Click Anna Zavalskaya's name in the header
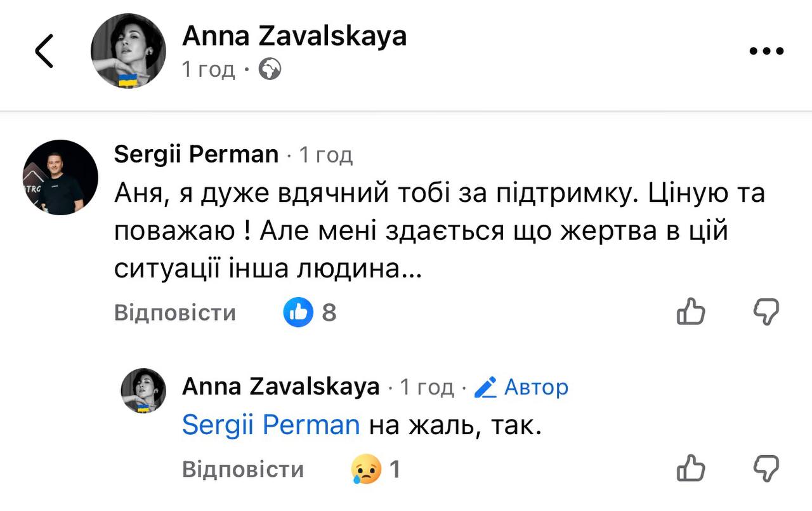 (294, 36)
